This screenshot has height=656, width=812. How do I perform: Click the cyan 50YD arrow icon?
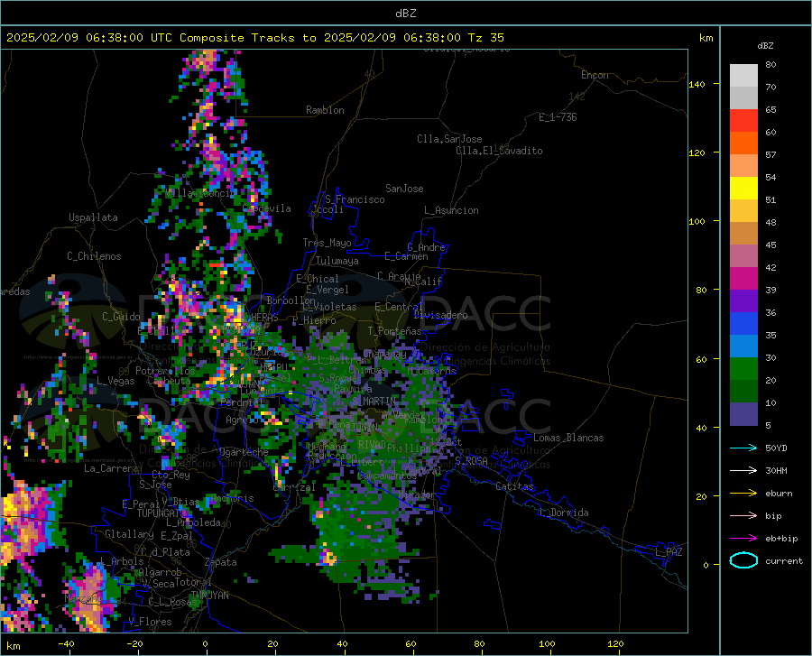(743, 448)
